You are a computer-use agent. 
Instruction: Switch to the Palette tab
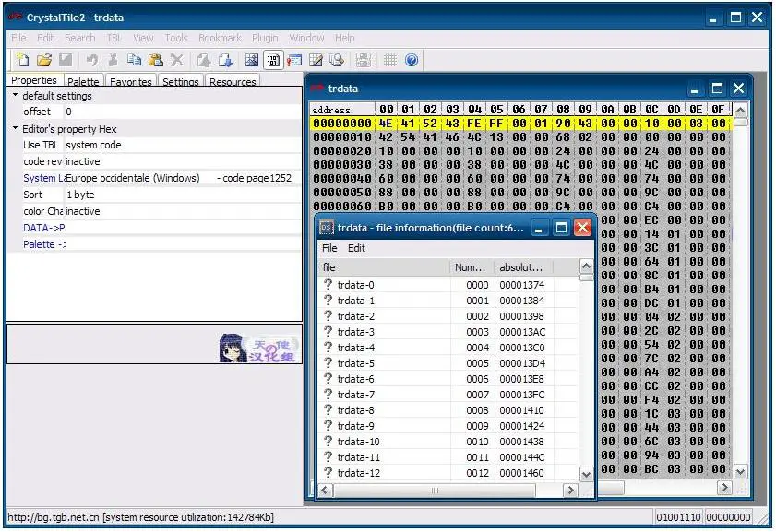pyautogui.click(x=83, y=81)
